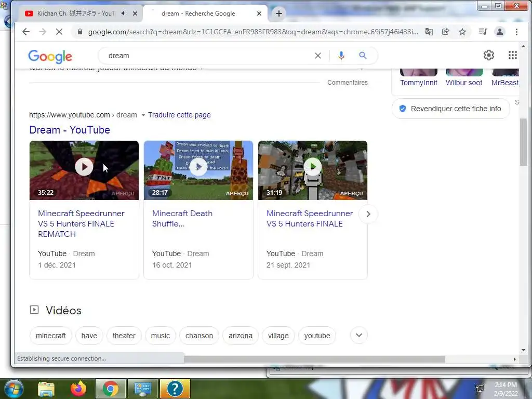Filter videos by youtube chip
Viewport: 532px width, 399px height.
pyautogui.click(x=317, y=336)
